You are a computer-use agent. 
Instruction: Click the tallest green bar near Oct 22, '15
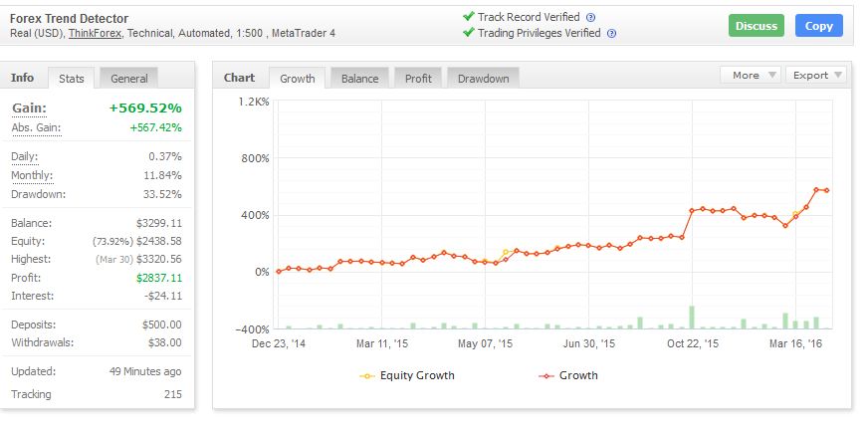click(692, 318)
